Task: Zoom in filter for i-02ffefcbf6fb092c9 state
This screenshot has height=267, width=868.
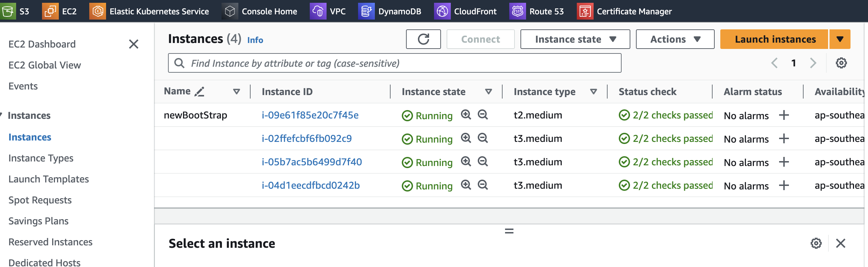Action: point(466,138)
